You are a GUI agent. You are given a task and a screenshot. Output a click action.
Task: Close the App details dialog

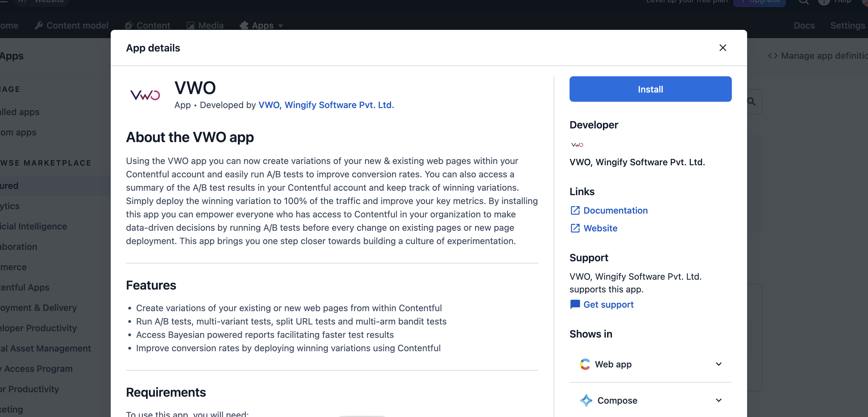point(723,48)
